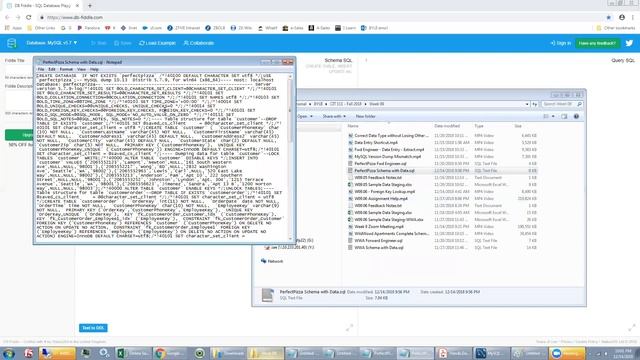
Task: Open the Share with dropdown in Explorer
Action: (334, 117)
